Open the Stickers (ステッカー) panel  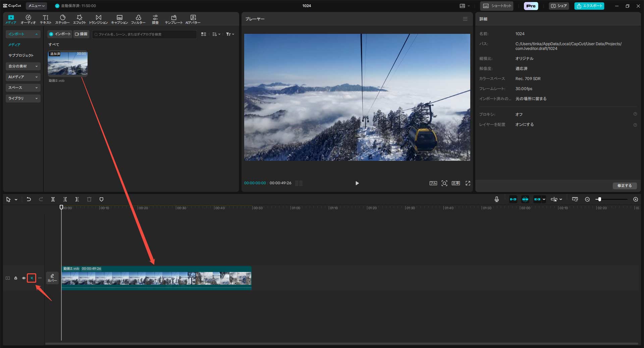pyautogui.click(x=62, y=19)
